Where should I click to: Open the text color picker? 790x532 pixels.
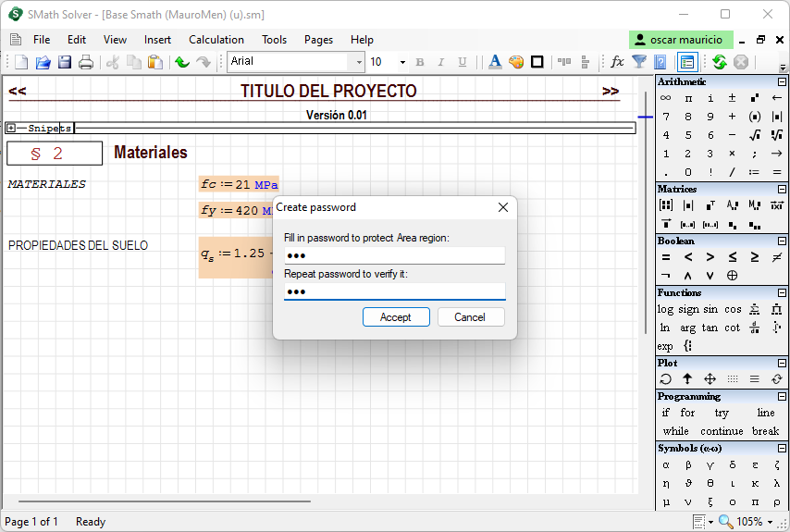click(495, 62)
